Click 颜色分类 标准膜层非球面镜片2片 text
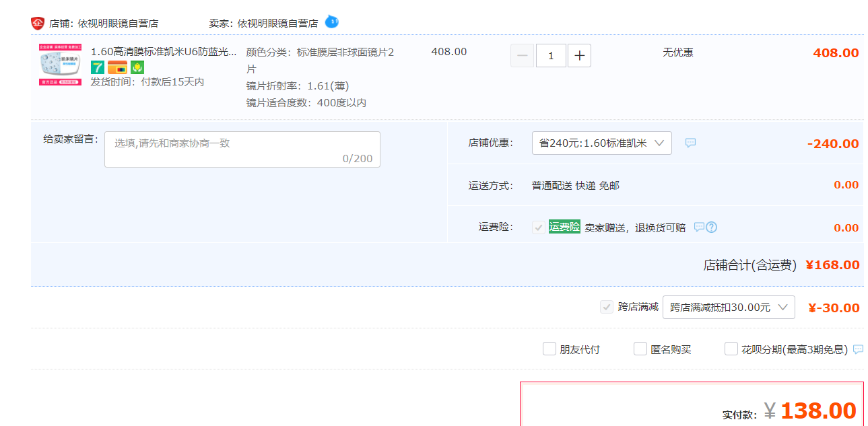Screen dimensions: 868x426 321,61
